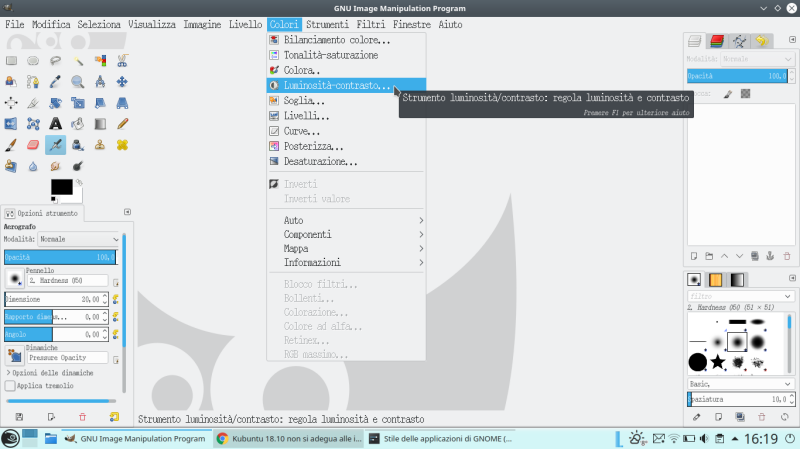
Task: Select the Perspective tool
Action: coord(122,103)
